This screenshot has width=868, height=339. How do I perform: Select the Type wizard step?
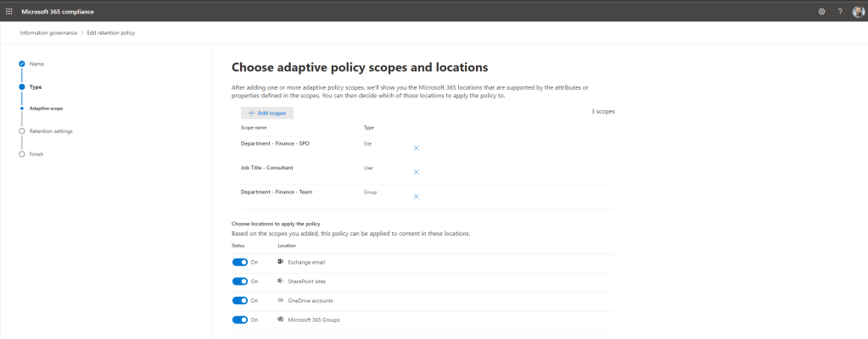point(35,86)
